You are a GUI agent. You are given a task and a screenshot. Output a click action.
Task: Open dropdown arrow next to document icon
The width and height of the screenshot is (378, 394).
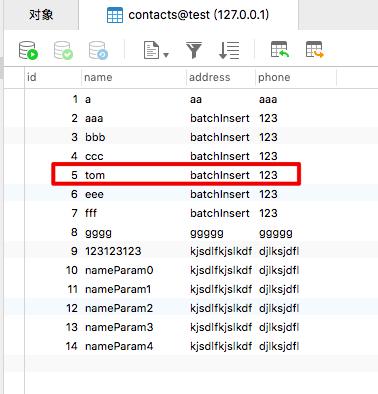pos(166,55)
